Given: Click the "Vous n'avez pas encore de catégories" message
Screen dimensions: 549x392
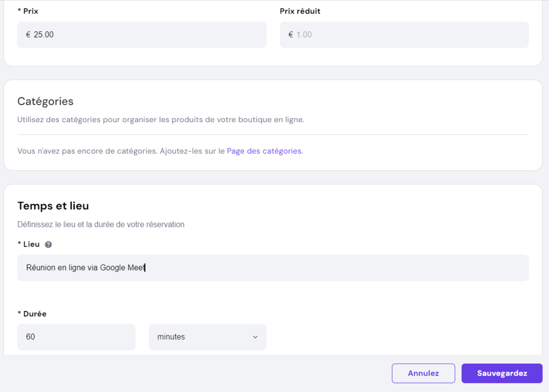Looking at the screenshot, I should coord(121,151).
